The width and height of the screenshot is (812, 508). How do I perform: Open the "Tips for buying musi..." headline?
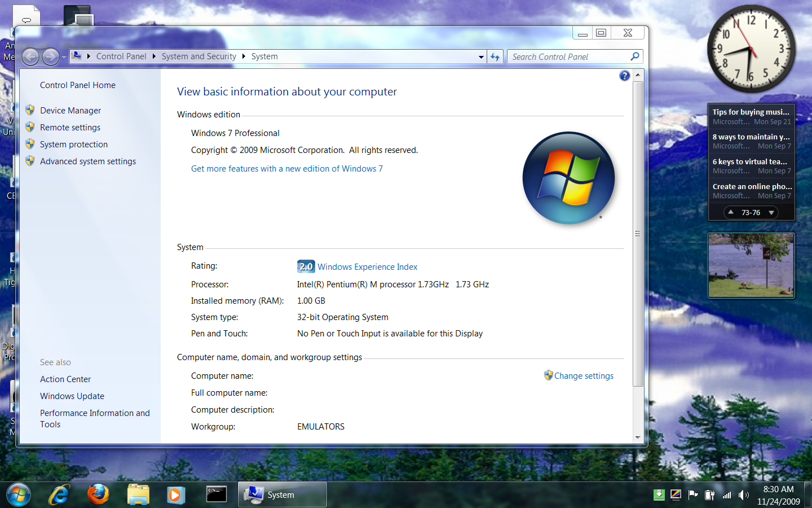(x=751, y=112)
